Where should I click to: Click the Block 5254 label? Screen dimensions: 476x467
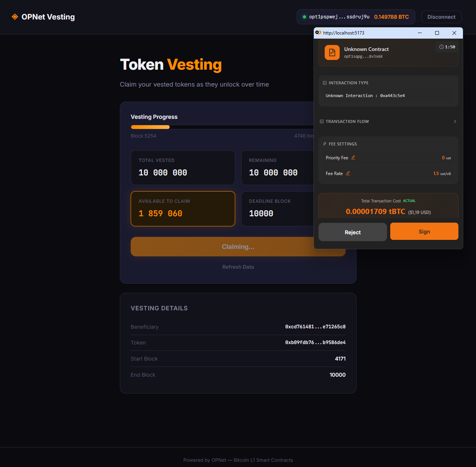pyautogui.click(x=143, y=136)
